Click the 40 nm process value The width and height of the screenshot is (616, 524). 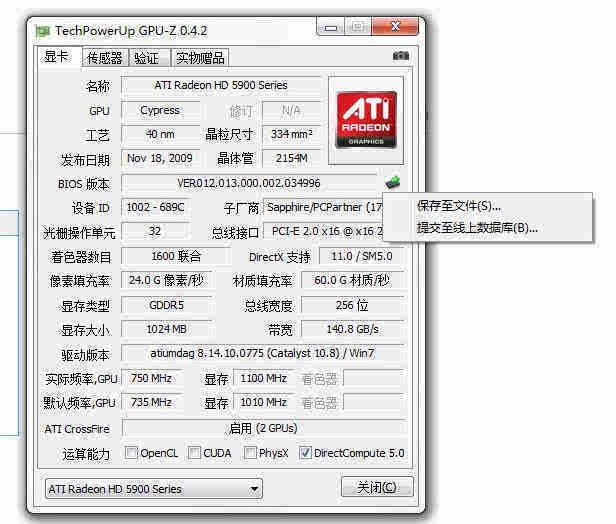[x=160, y=134]
